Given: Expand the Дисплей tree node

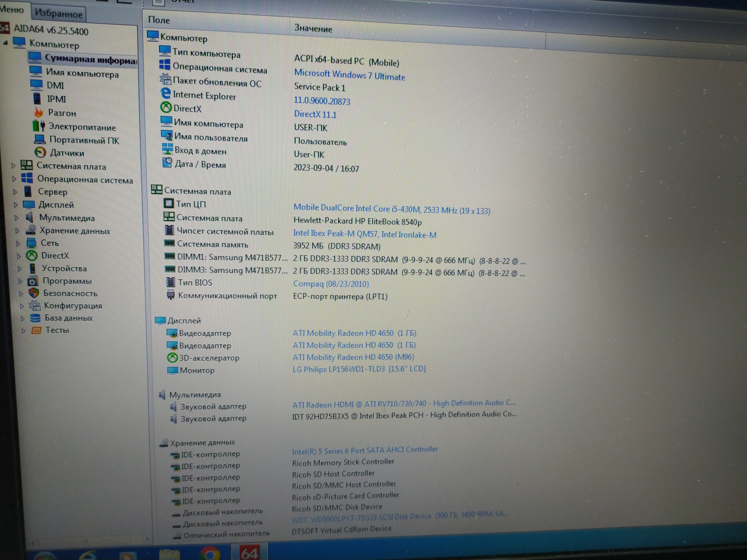Looking at the screenshot, I should click(16, 205).
